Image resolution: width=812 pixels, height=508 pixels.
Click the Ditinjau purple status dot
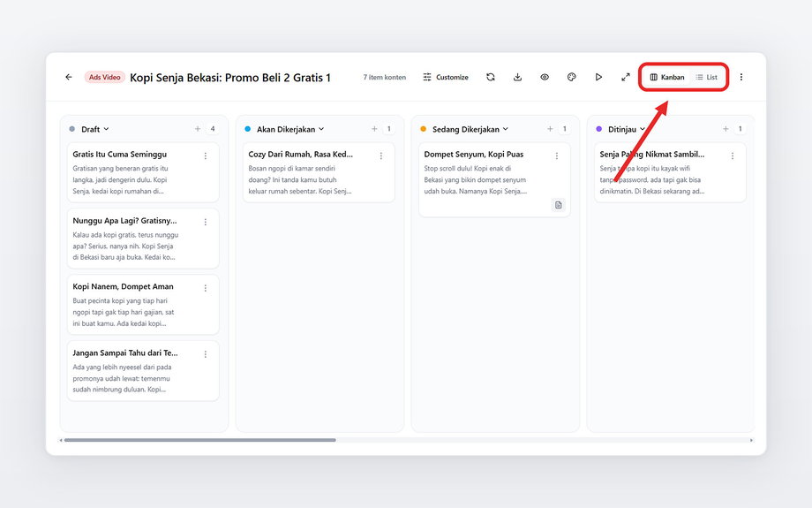pyautogui.click(x=599, y=129)
